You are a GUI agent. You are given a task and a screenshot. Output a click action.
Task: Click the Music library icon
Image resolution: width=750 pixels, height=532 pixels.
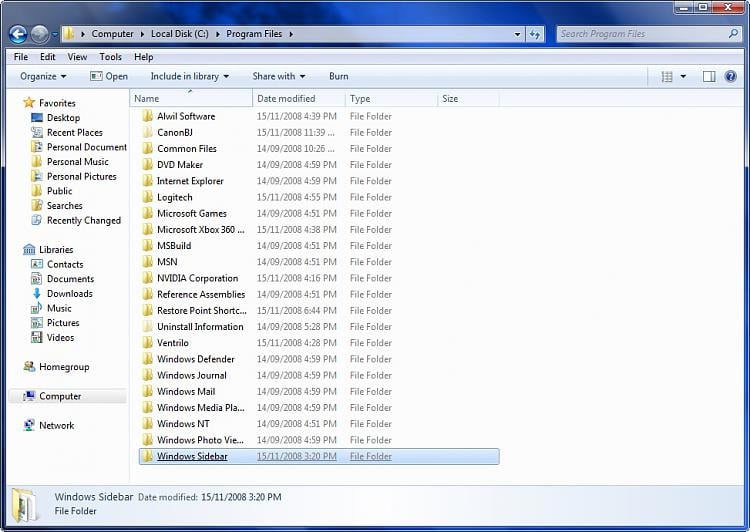click(37, 308)
